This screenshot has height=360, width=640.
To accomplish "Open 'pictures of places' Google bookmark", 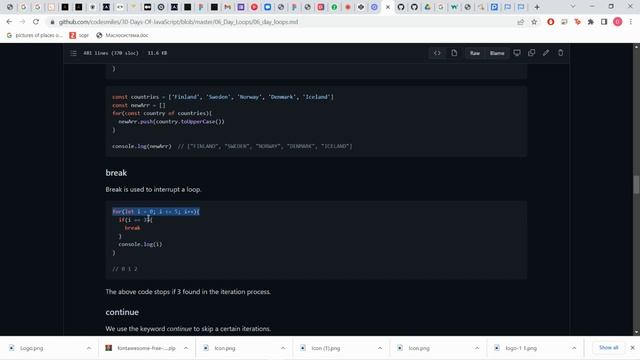I will pos(34,36).
